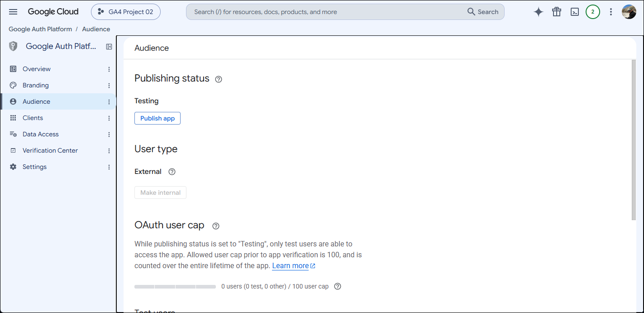Show help for OAuth user cap

coord(216,226)
